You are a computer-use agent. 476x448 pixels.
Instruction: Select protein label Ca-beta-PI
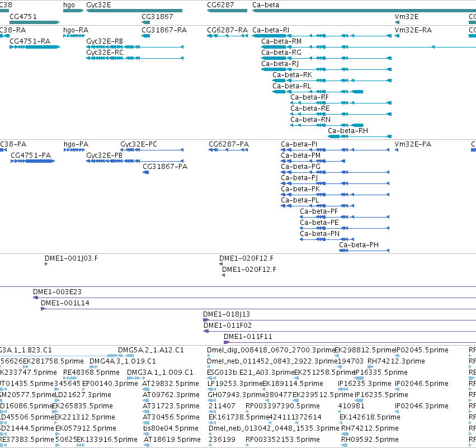coord(299,144)
